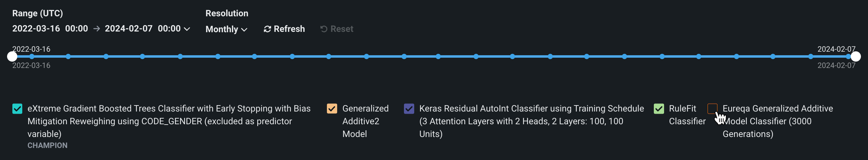This screenshot has height=160, width=868.
Task: Click the last blue dot before the end handle
Action: pyautogui.click(x=848, y=57)
